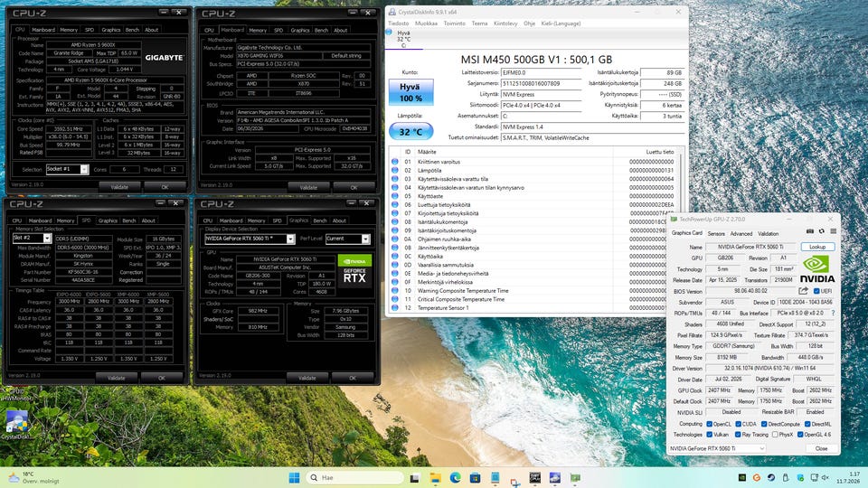Open the Teema menu in CrystalDiskInfo
868x488 pixels.
click(x=479, y=23)
